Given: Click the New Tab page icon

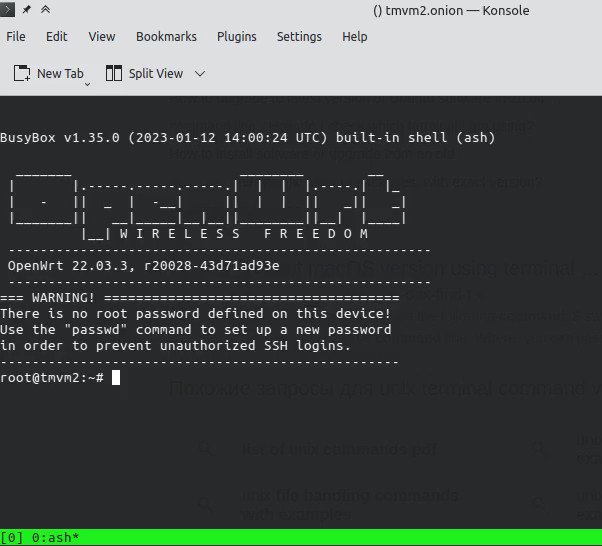Looking at the screenshot, I should pyautogui.click(x=22, y=73).
